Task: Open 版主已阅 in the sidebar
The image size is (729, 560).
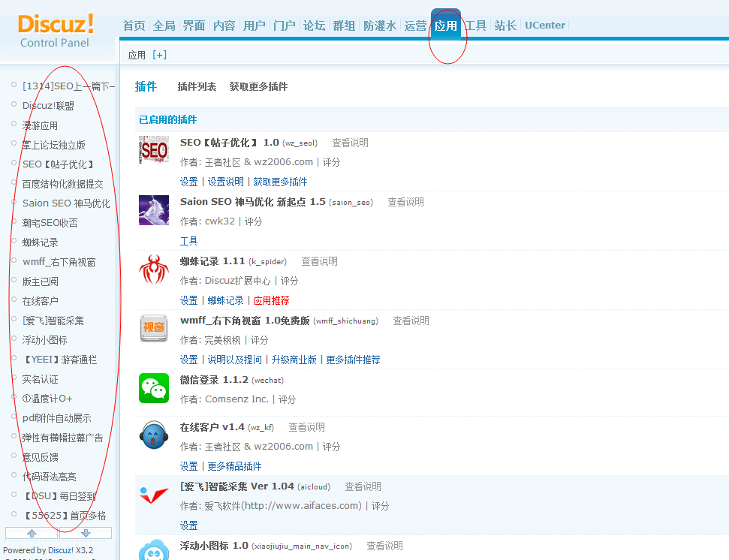Action: 40,282
